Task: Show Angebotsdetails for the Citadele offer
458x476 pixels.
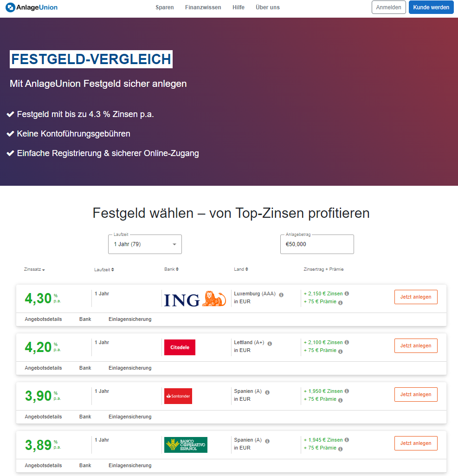Action: pyautogui.click(x=43, y=368)
